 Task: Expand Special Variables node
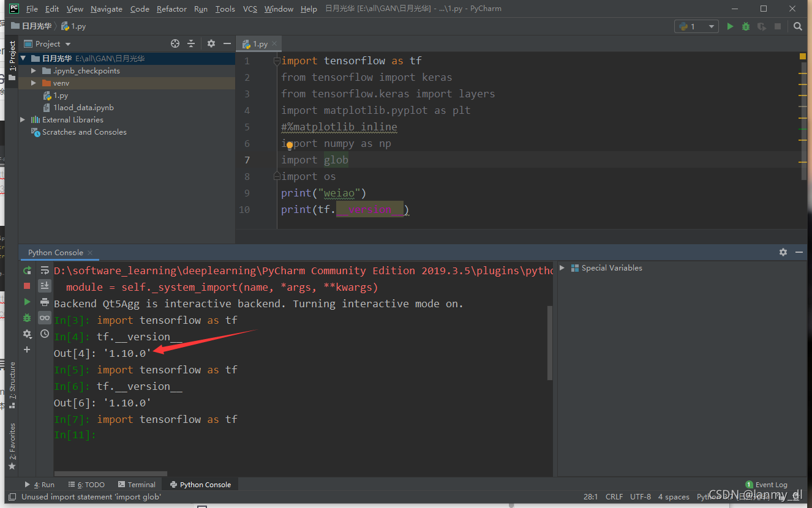(x=562, y=268)
